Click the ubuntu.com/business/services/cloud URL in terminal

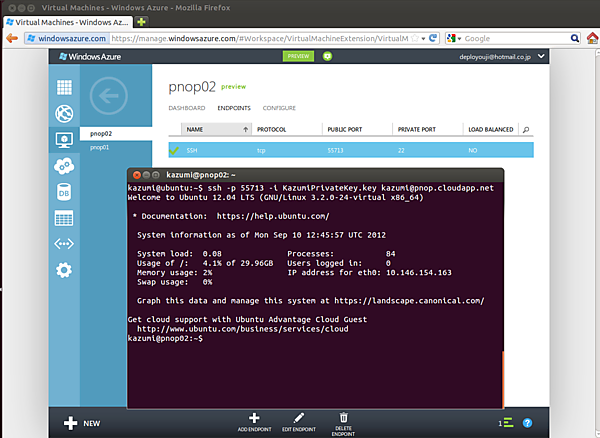point(243,329)
